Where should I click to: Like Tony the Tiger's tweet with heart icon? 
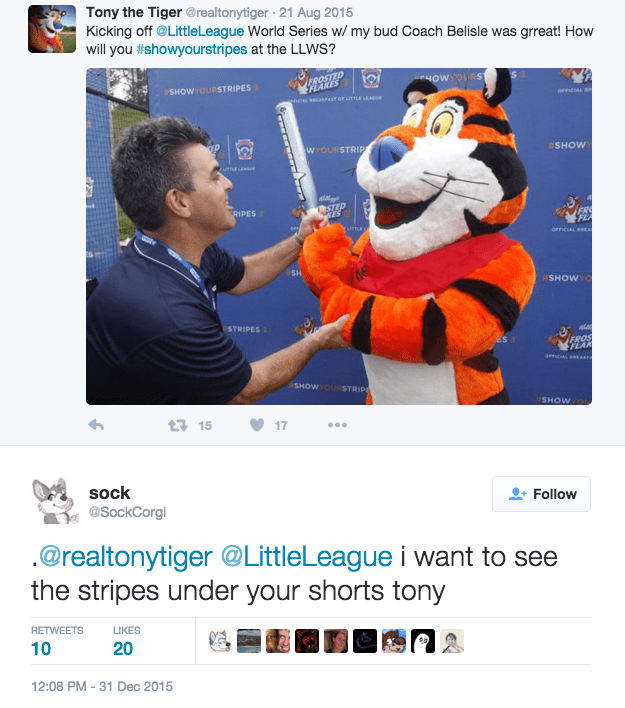[257, 425]
